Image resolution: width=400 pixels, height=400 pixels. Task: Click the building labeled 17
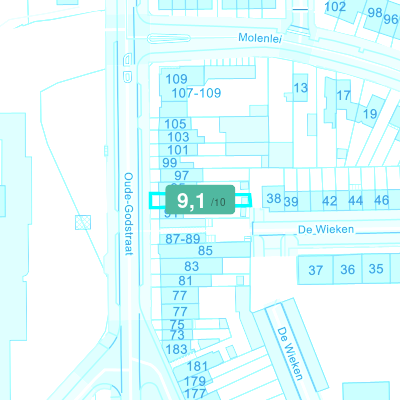pos(343,96)
